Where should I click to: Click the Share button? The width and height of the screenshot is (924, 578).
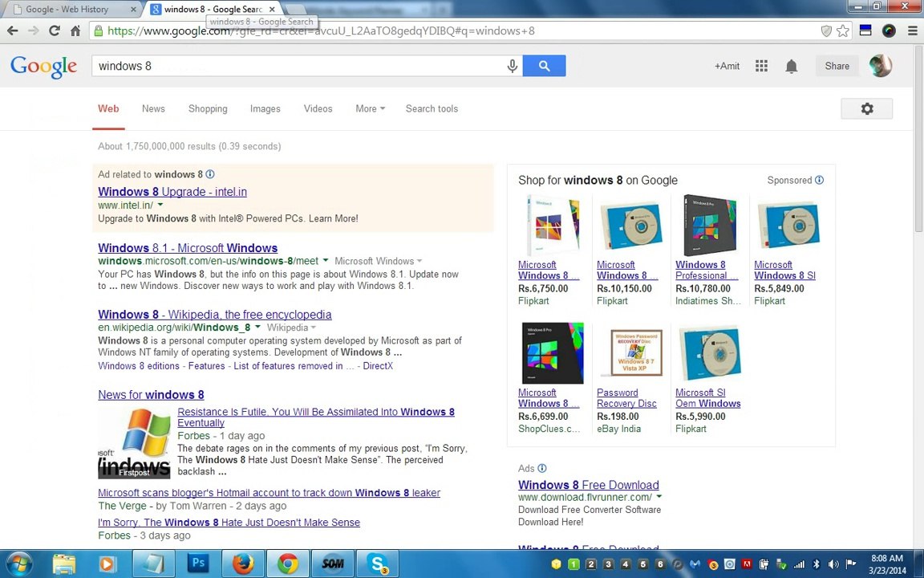(x=837, y=66)
